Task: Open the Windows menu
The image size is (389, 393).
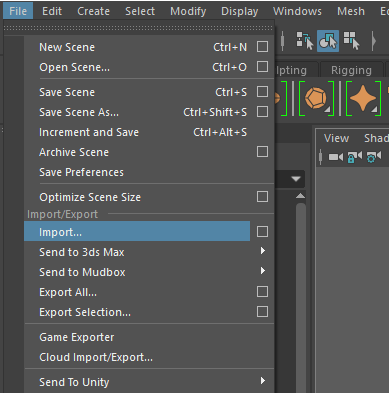Action: coord(297,11)
